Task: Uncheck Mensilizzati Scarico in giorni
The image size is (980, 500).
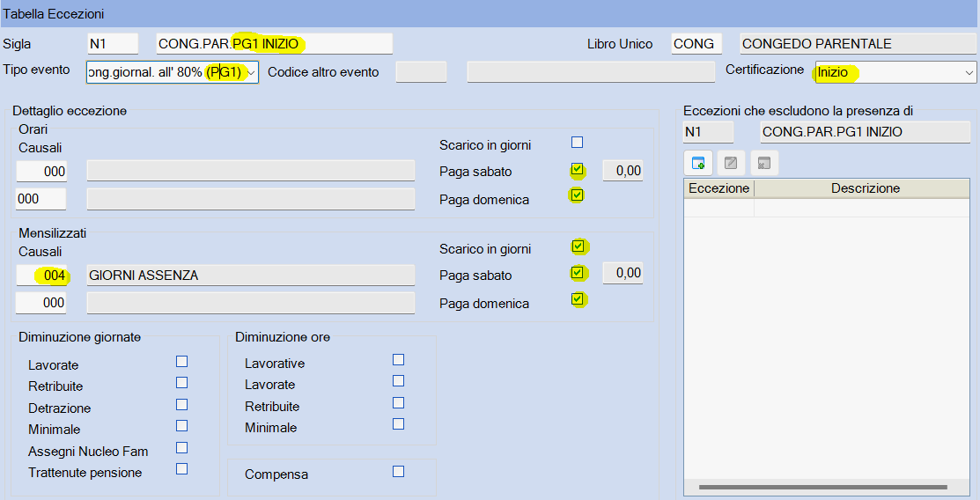Action: [x=578, y=246]
